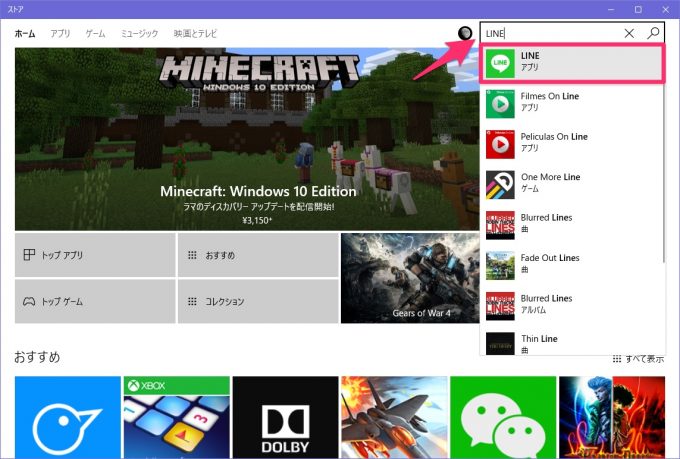
Task: Click the トップ ゲーム controller icon
Action: pos(29,301)
